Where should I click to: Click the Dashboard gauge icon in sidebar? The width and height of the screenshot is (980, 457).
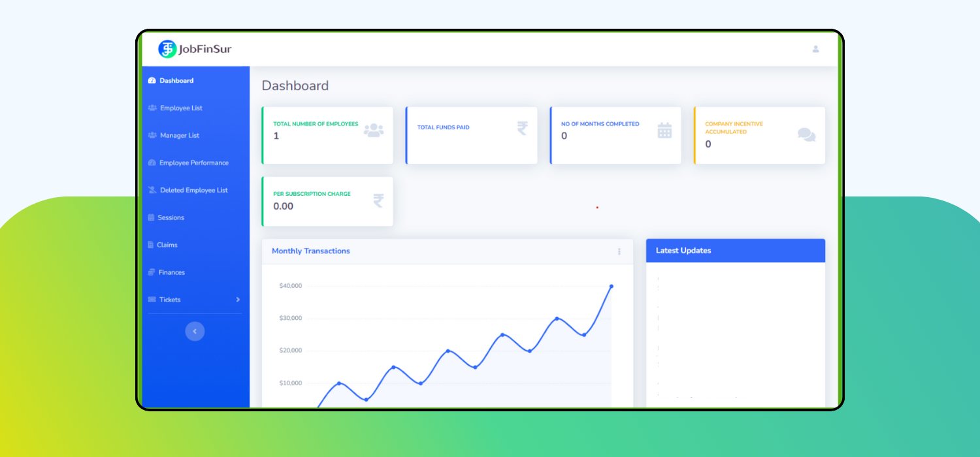[x=152, y=81]
